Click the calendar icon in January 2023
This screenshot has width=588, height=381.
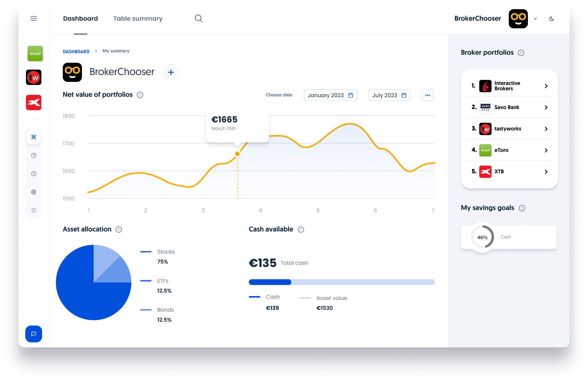[x=351, y=95]
